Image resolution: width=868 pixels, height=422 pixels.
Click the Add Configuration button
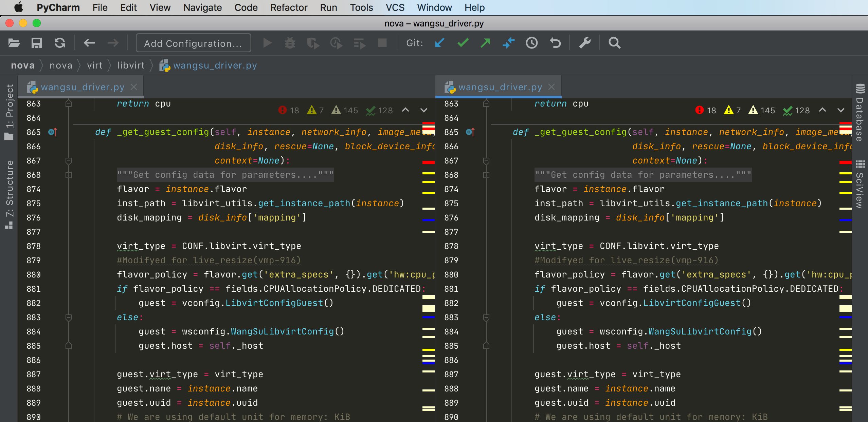coord(193,43)
